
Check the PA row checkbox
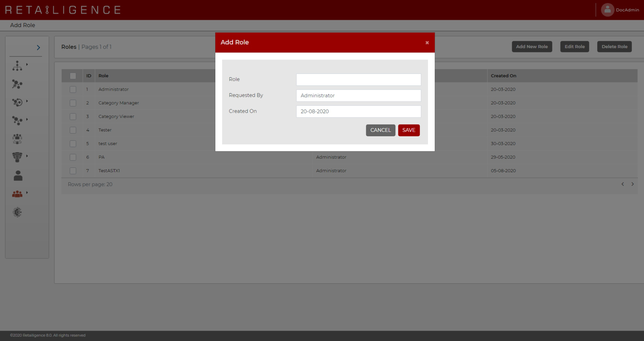click(73, 157)
